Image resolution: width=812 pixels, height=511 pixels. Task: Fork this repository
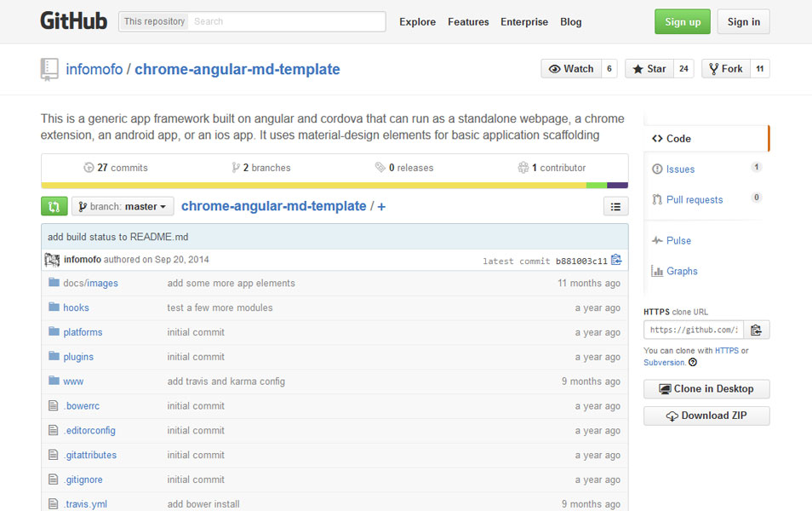(725, 69)
